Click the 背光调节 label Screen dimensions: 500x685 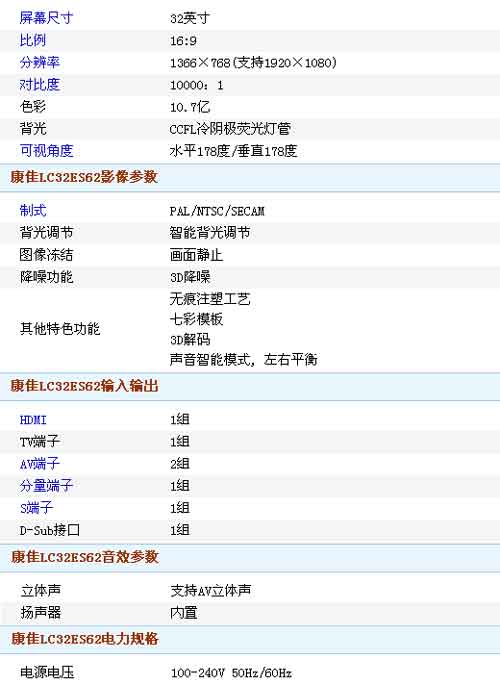[46, 232]
